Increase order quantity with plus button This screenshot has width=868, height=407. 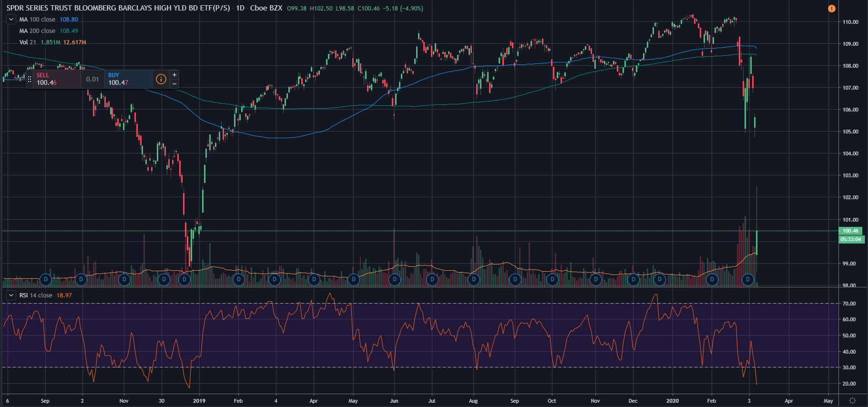click(174, 75)
